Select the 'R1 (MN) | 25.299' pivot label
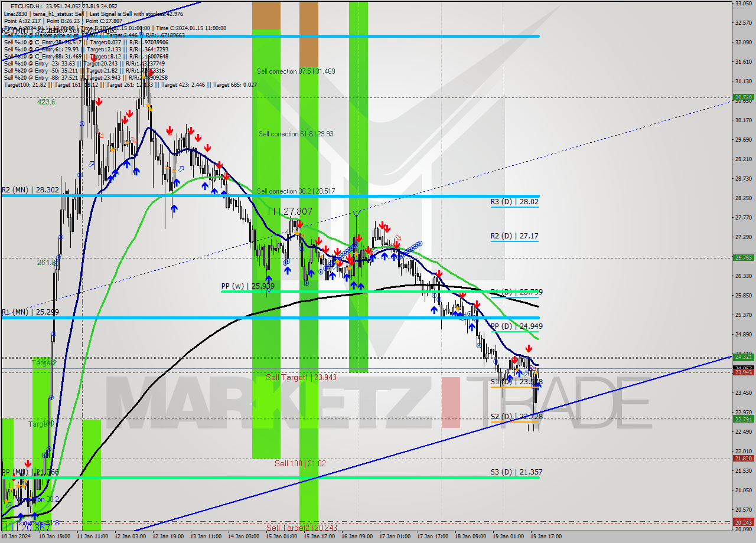The image size is (756, 543). tap(30, 312)
